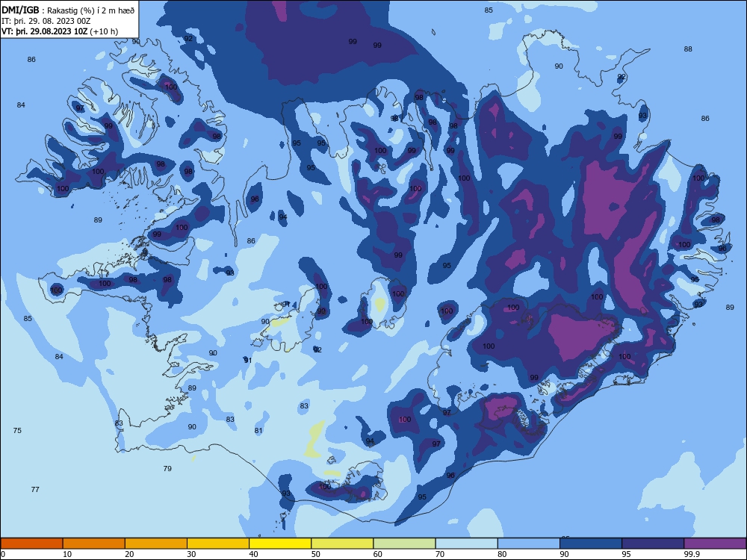This screenshot has height=560, width=747.
Task: Select the map humidity value '77'
Action: click(x=35, y=490)
